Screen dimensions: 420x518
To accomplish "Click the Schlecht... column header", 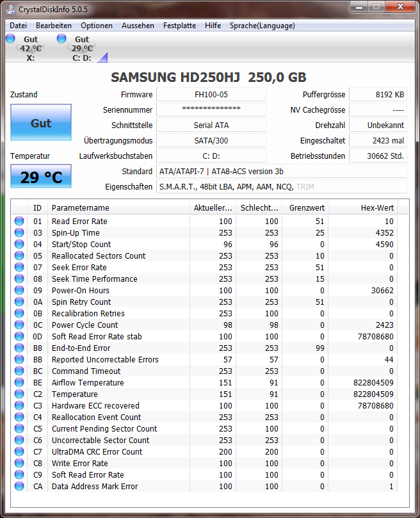I will (x=259, y=208).
